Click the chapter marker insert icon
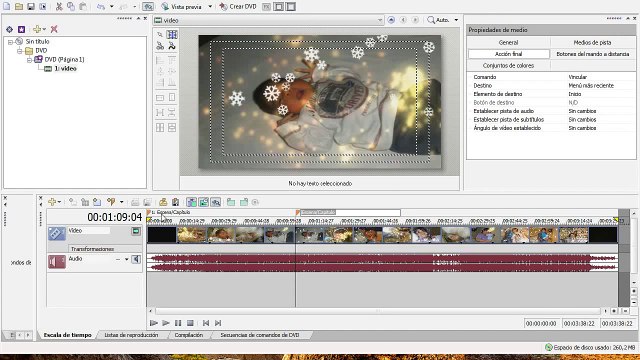 [x=111, y=202]
